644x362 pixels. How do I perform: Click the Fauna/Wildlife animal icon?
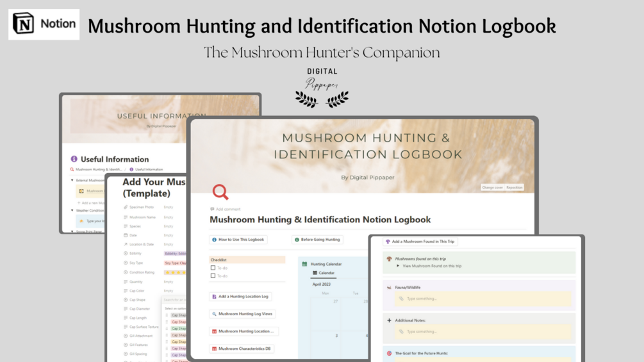pyautogui.click(x=389, y=288)
